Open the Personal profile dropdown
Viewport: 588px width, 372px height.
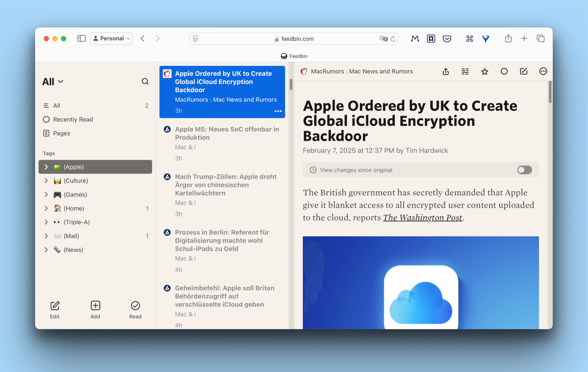tap(111, 39)
